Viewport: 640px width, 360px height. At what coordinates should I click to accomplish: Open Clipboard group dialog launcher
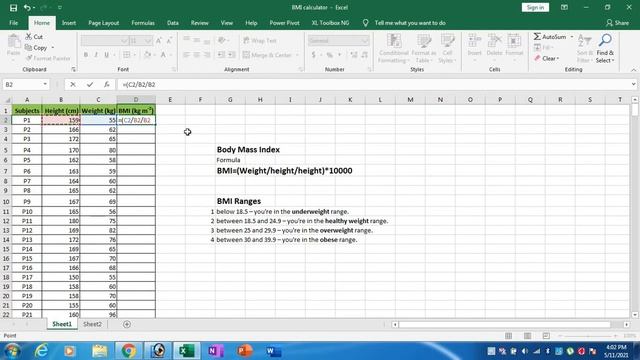73,69
